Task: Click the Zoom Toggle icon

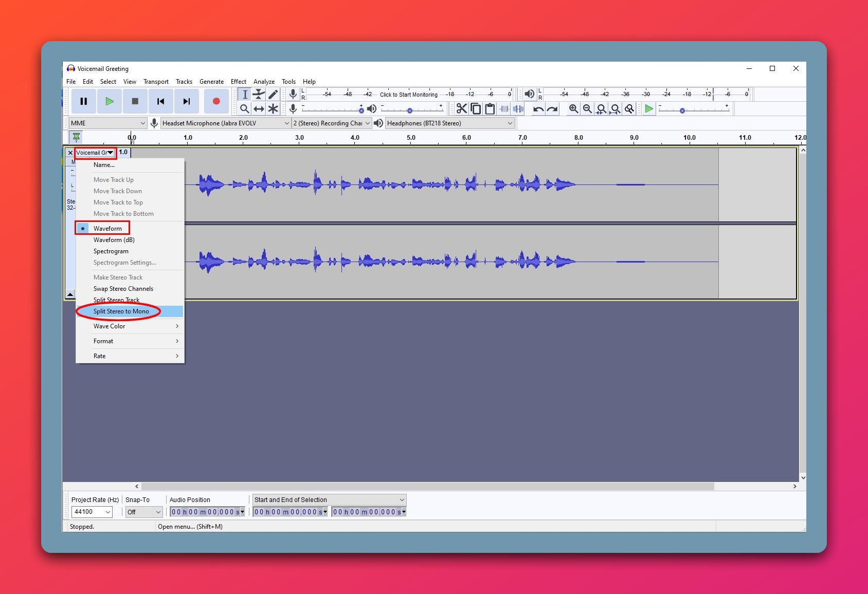Action: pos(629,108)
